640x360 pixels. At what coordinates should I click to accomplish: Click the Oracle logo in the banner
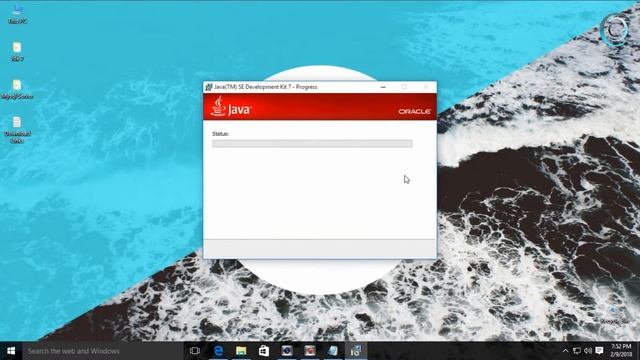tap(414, 111)
